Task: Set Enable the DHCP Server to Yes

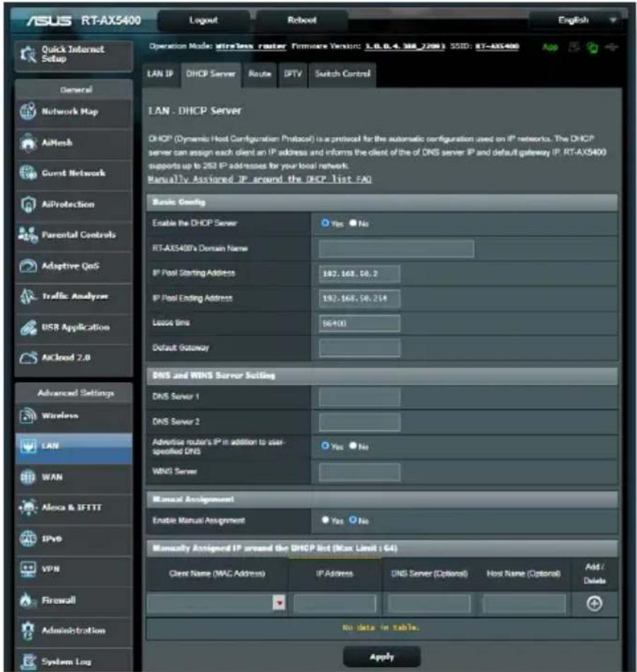Action: pos(325,223)
